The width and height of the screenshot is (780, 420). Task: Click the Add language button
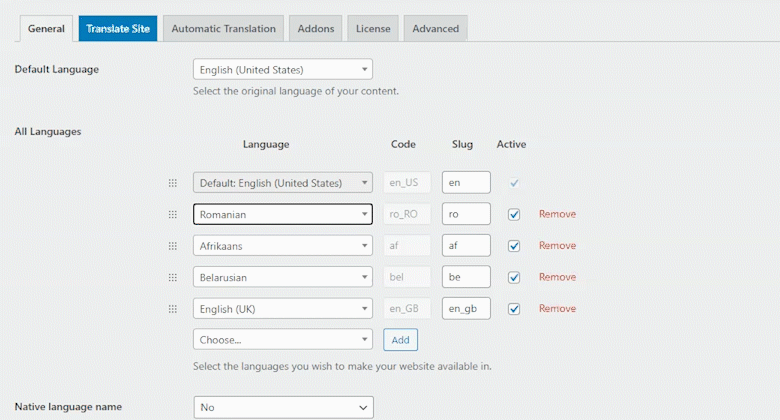point(400,340)
